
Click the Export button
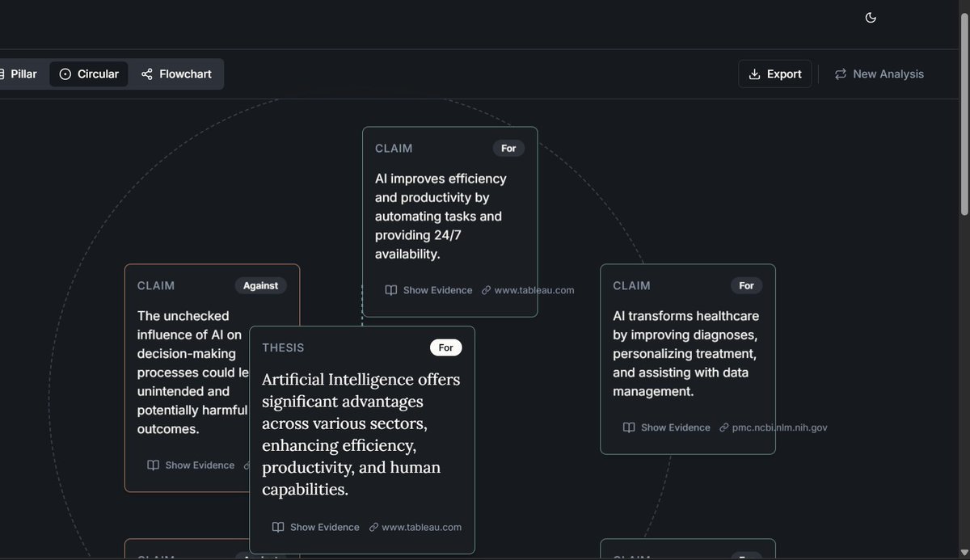pyautogui.click(x=774, y=74)
